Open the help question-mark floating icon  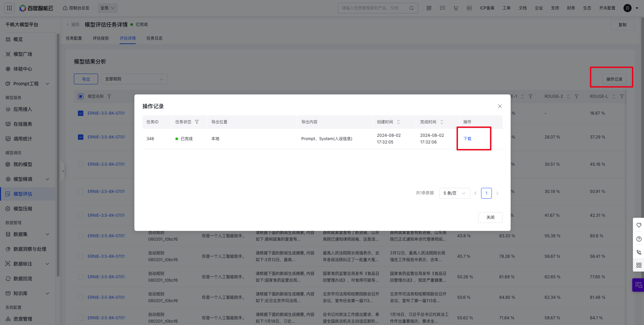point(639,239)
